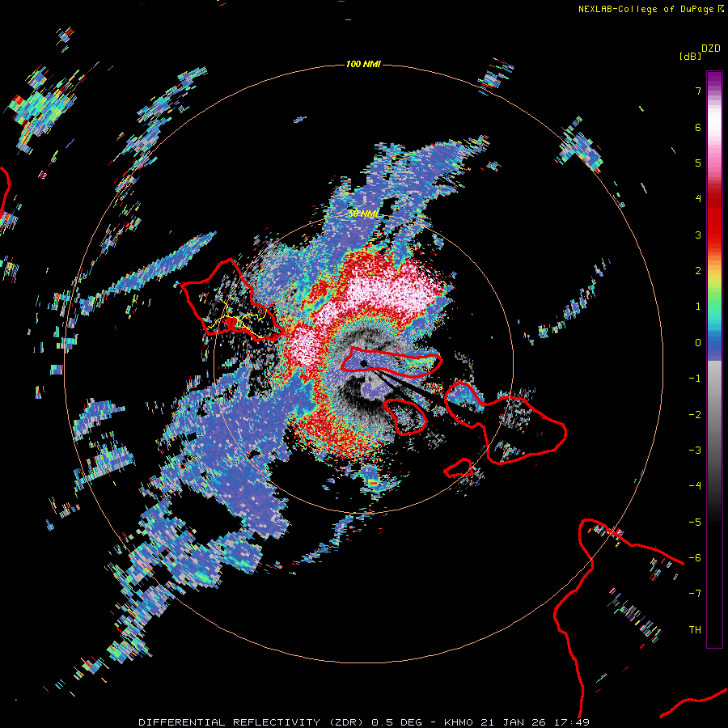Click the [dB] units label
The width and height of the screenshot is (728, 728).
point(690,56)
